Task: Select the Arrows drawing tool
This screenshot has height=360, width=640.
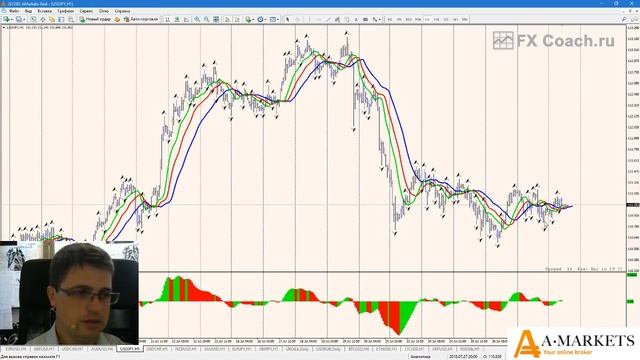Action: tap(374, 19)
